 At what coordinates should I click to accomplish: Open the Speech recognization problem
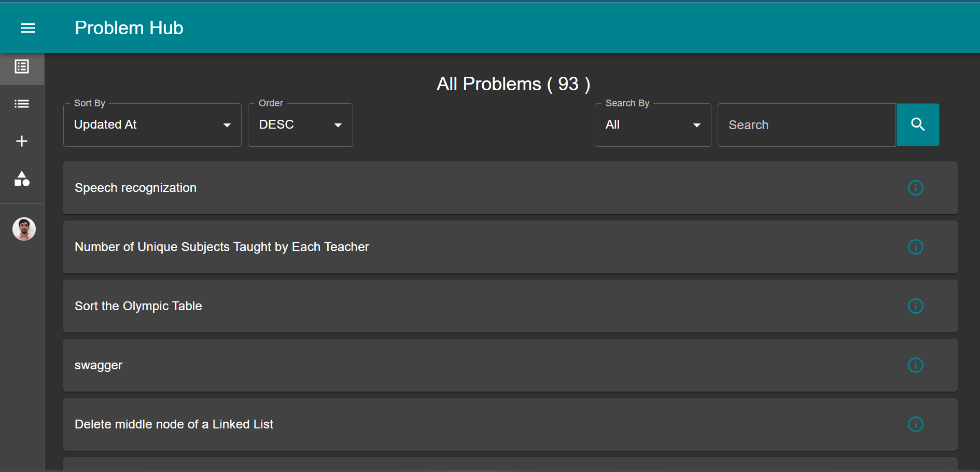tap(510, 188)
